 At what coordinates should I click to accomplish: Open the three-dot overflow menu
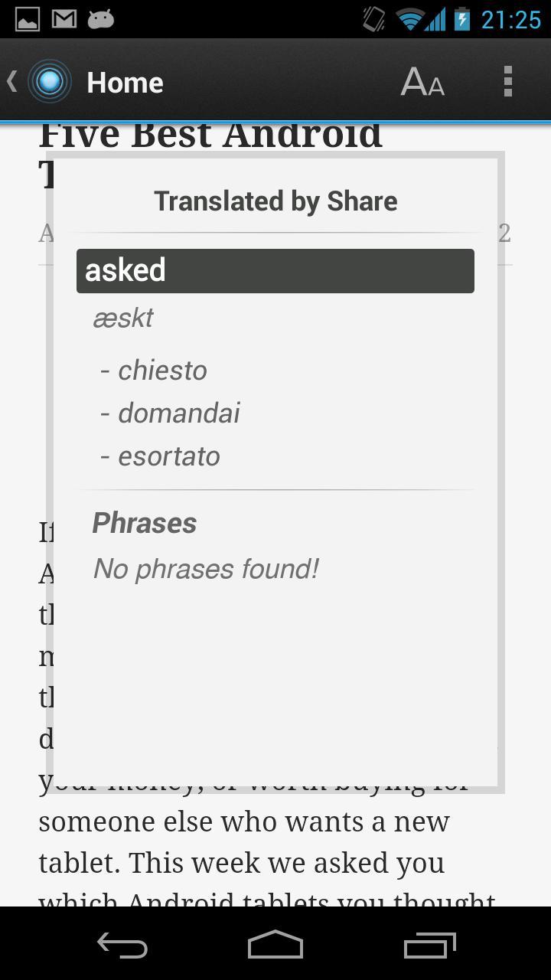507,81
